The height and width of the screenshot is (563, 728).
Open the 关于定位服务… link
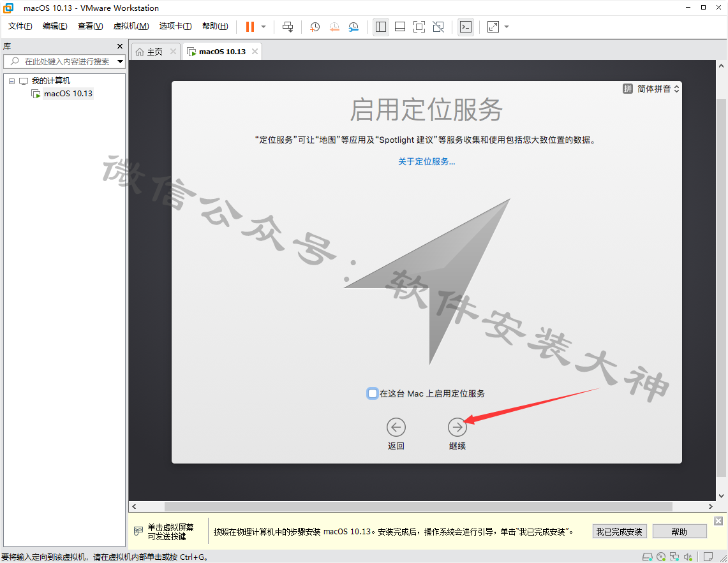427,161
